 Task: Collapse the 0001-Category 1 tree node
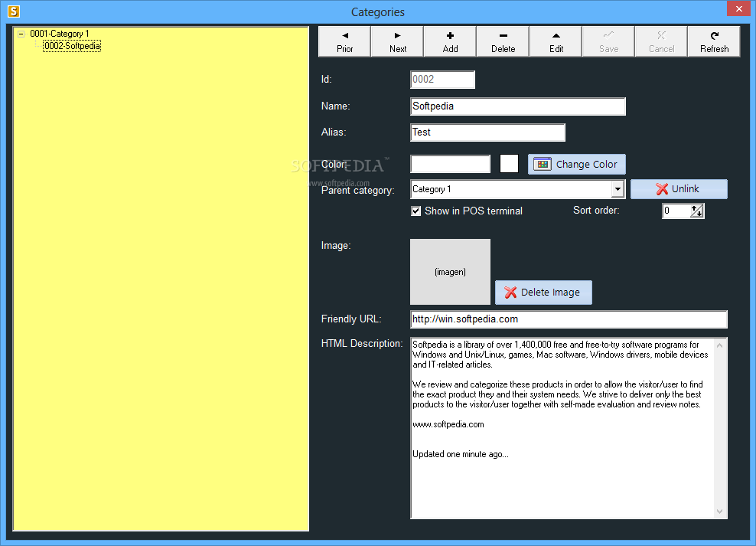tap(21, 34)
